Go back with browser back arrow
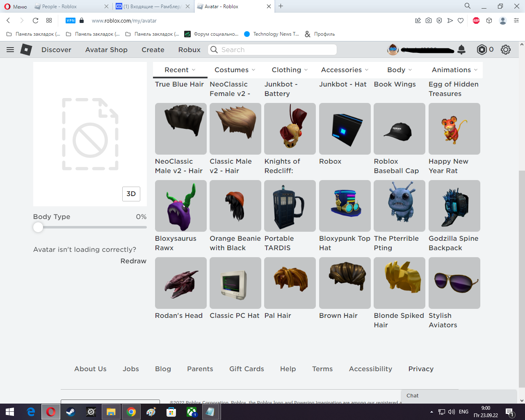This screenshot has height=420, width=525. [8, 21]
